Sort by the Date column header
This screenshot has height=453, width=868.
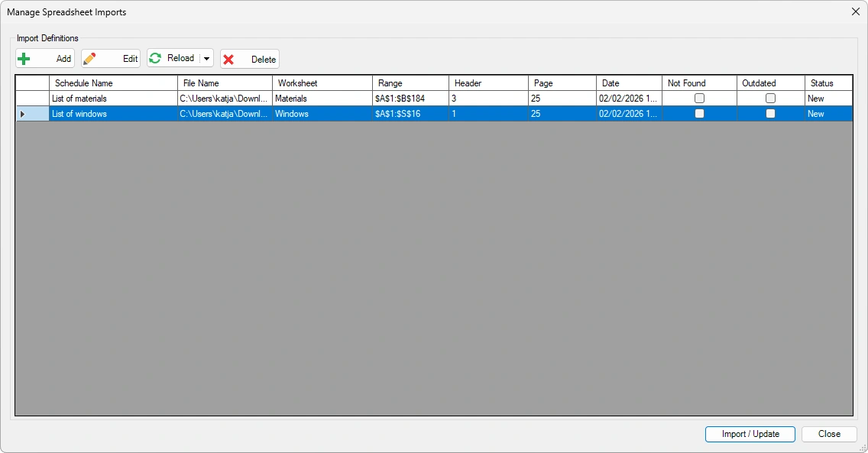point(628,83)
